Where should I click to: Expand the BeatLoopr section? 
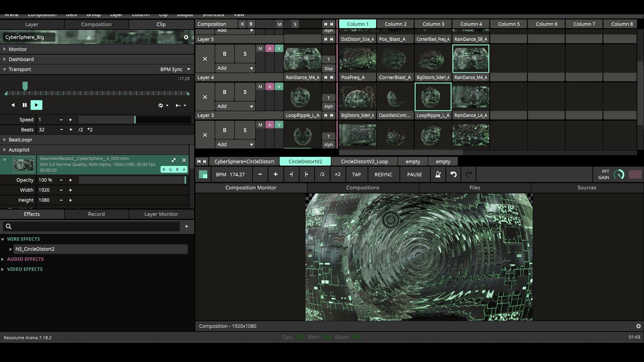4,140
